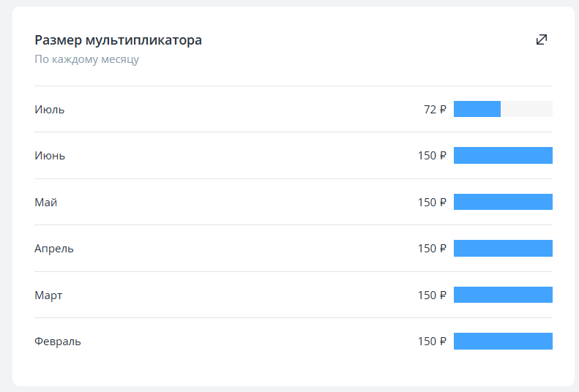Click the expand widget icon
Screen dimensions: 579x392
(542, 39)
